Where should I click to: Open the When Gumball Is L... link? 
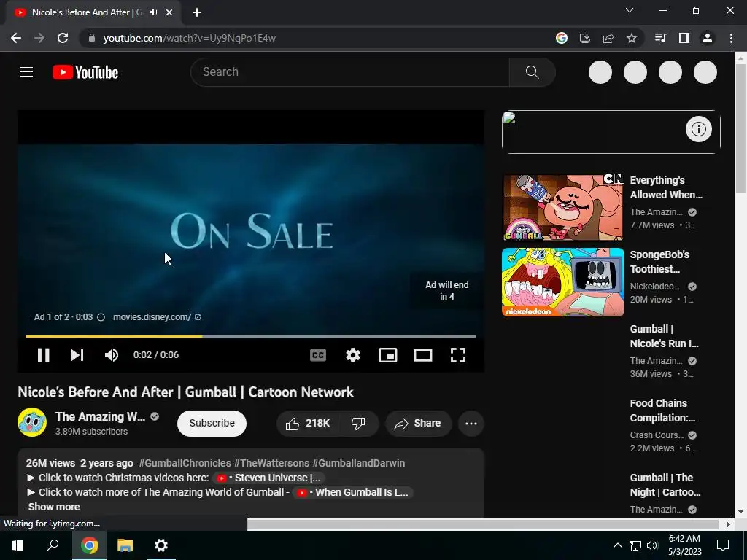coord(352,492)
